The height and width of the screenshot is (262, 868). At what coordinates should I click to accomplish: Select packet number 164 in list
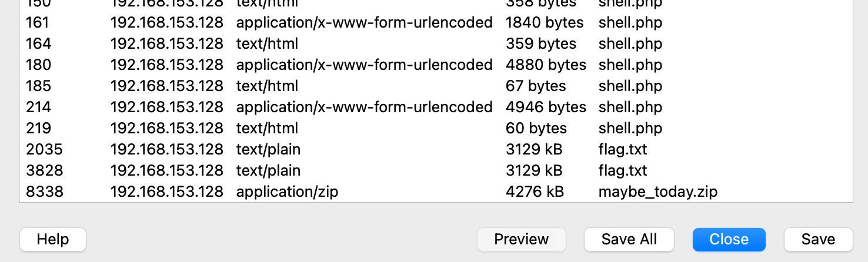coord(39,44)
